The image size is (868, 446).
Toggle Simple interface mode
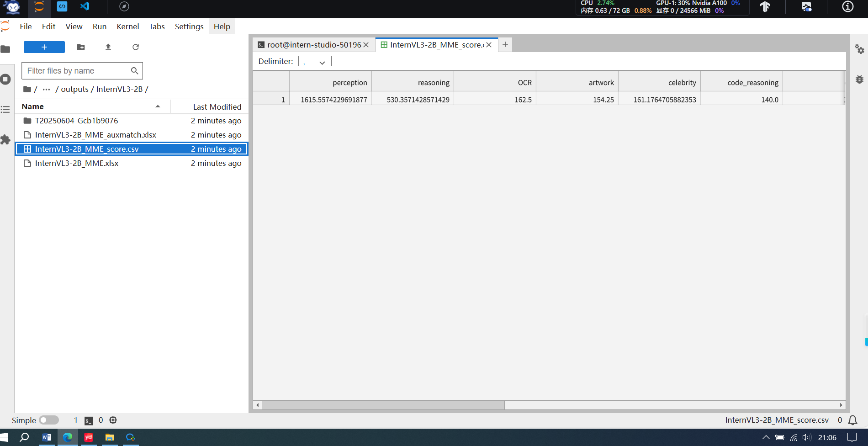coord(49,420)
